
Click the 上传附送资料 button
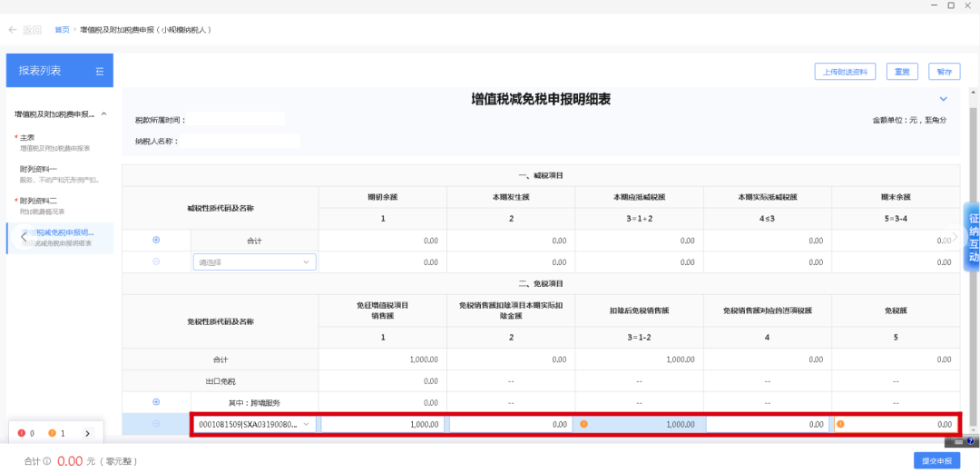tap(845, 72)
